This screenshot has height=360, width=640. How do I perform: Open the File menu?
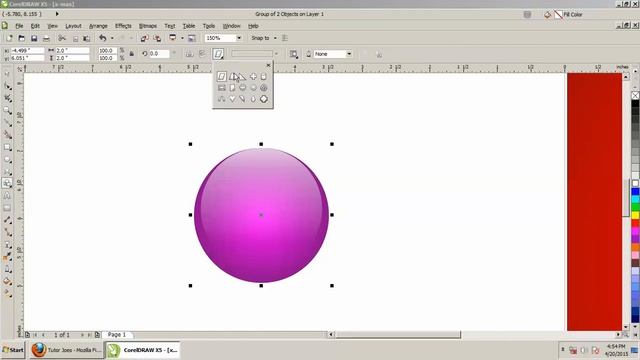(x=19, y=26)
